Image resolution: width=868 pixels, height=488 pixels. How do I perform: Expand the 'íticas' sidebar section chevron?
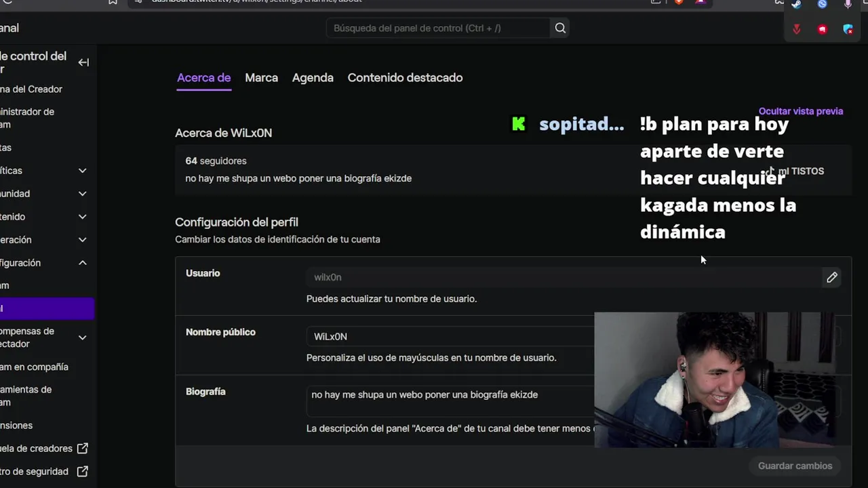click(x=83, y=171)
